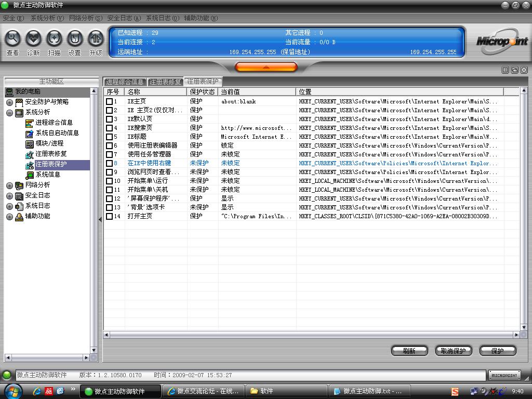The width and height of the screenshot is (532, 399).
Task: Click the 辅助功能 tree icon
Action: [19, 217]
